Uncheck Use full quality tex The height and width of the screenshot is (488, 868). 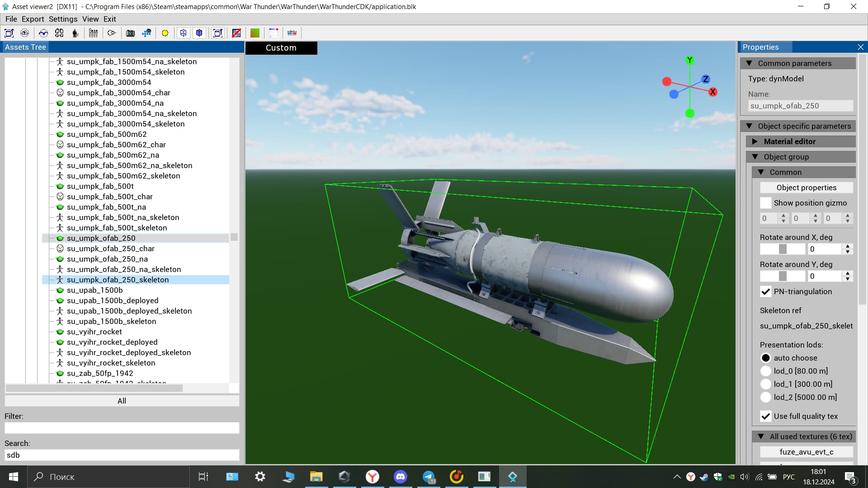pos(765,416)
